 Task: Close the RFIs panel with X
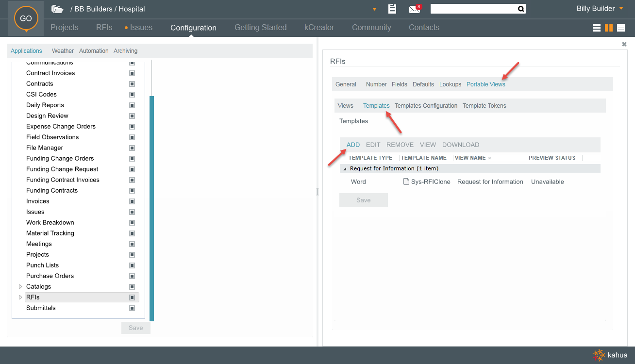tap(624, 44)
